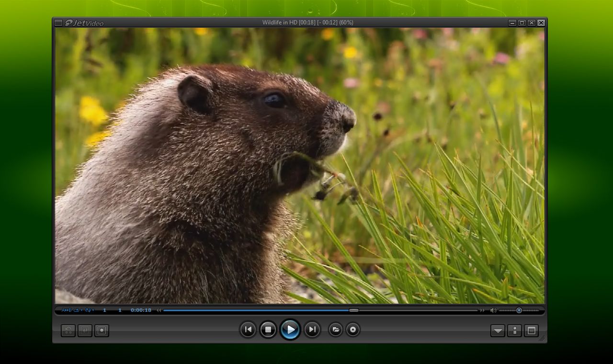Click the unplayed part of the seek bar
The image size is (613, 364).
419,310
